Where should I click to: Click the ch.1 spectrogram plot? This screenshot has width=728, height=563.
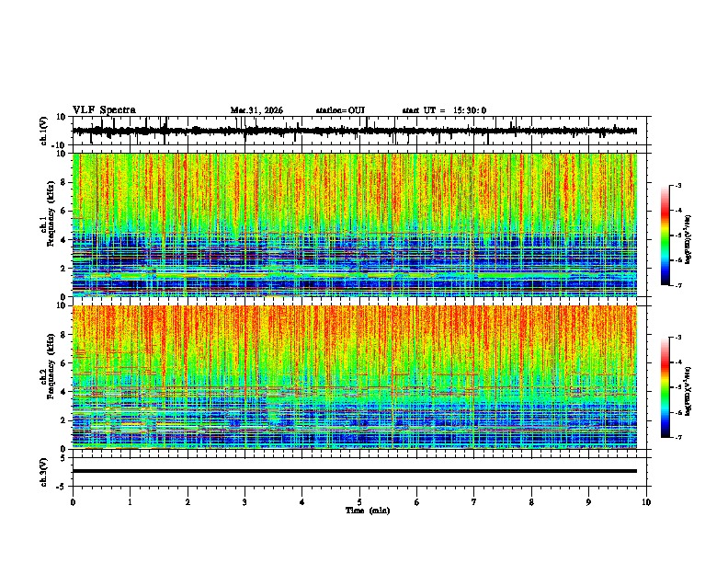pyautogui.click(x=355, y=224)
